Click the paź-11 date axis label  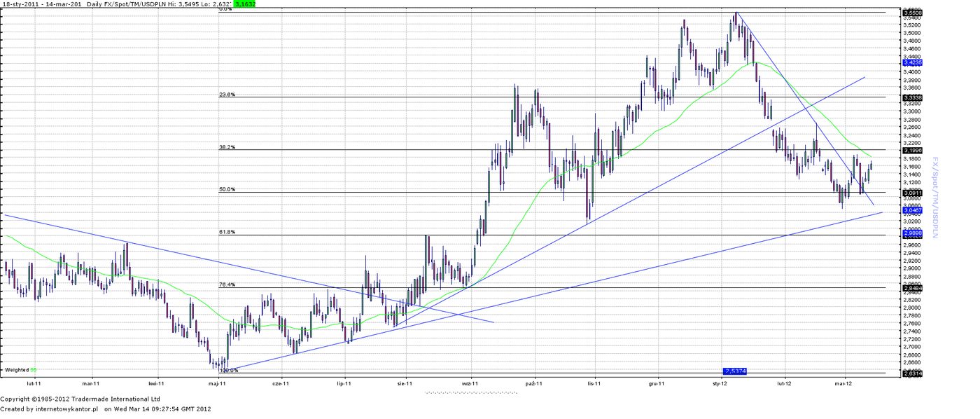tap(535, 384)
